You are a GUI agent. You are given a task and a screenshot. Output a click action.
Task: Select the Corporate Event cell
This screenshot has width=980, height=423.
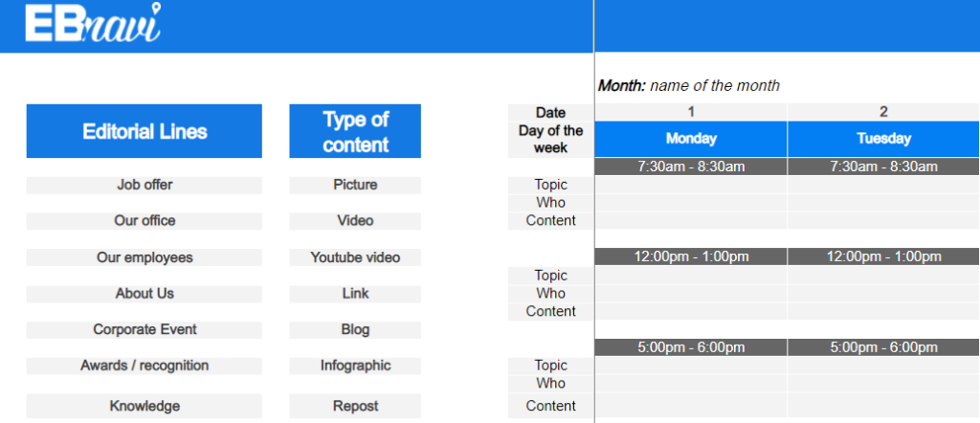[x=144, y=330]
